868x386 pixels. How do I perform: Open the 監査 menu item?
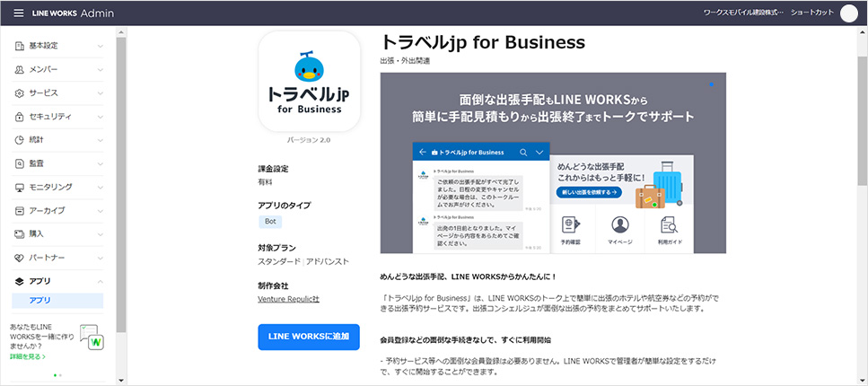click(57, 164)
